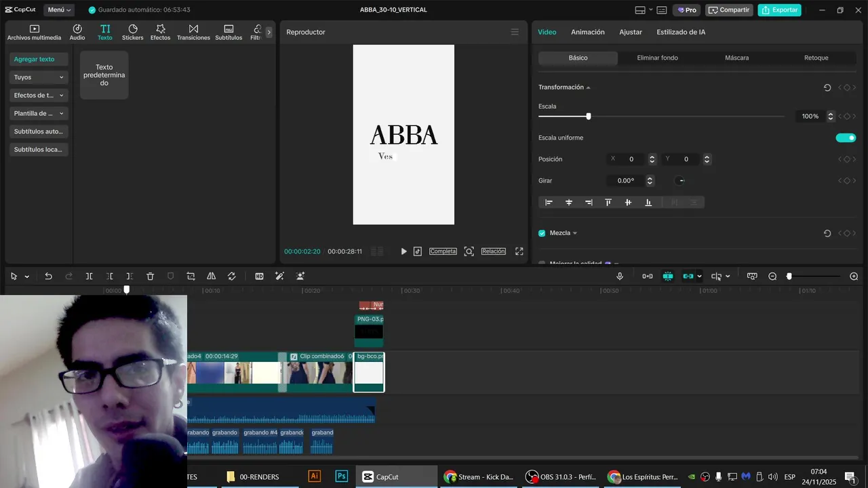The image size is (868, 488).
Task: Open the Subtítulos locales section
Action: click(x=39, y=149)
